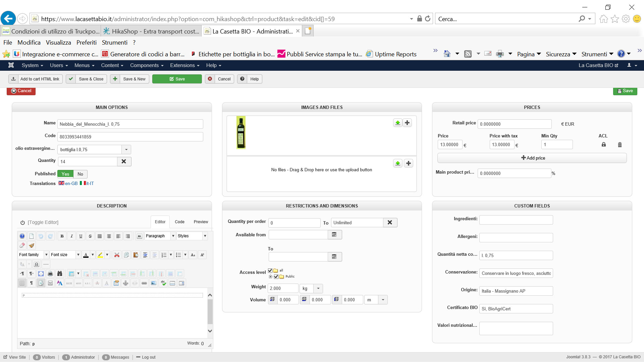Screen dimensions: 644x362
Task: Set Published to No
Action: (x=80, y=174)
